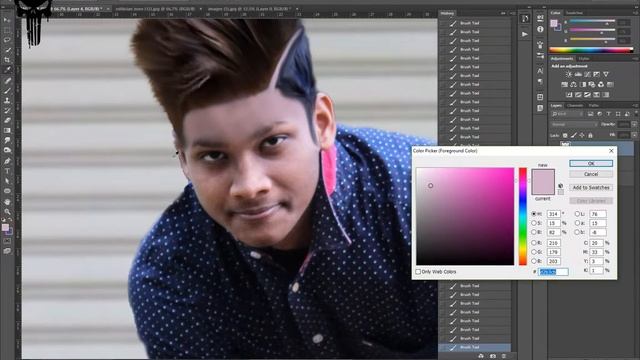Click the new color preview swatch
This screenshot has height=360, width=640.
click(543, 176)
